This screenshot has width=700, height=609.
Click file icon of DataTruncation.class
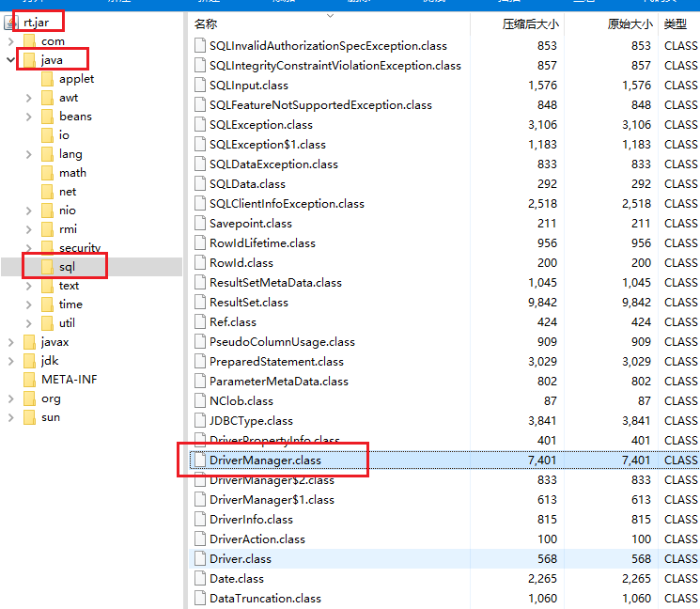coord(200,599)
